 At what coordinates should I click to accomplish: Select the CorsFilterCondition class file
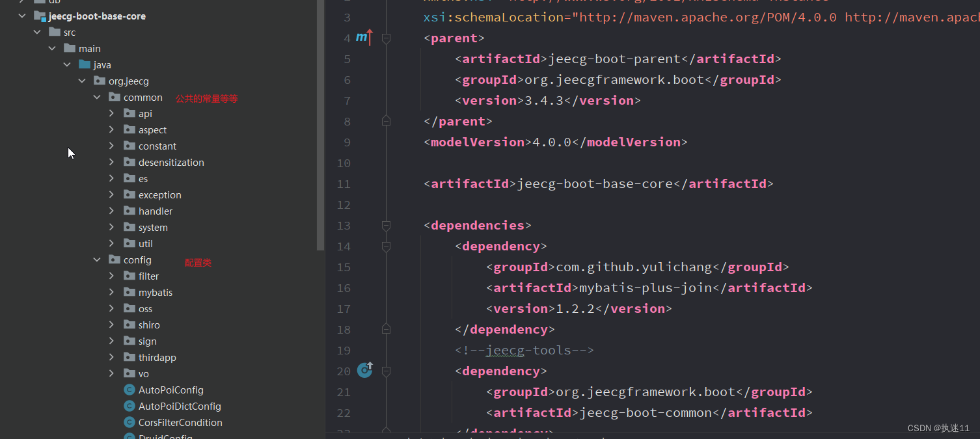pos(180,422)
